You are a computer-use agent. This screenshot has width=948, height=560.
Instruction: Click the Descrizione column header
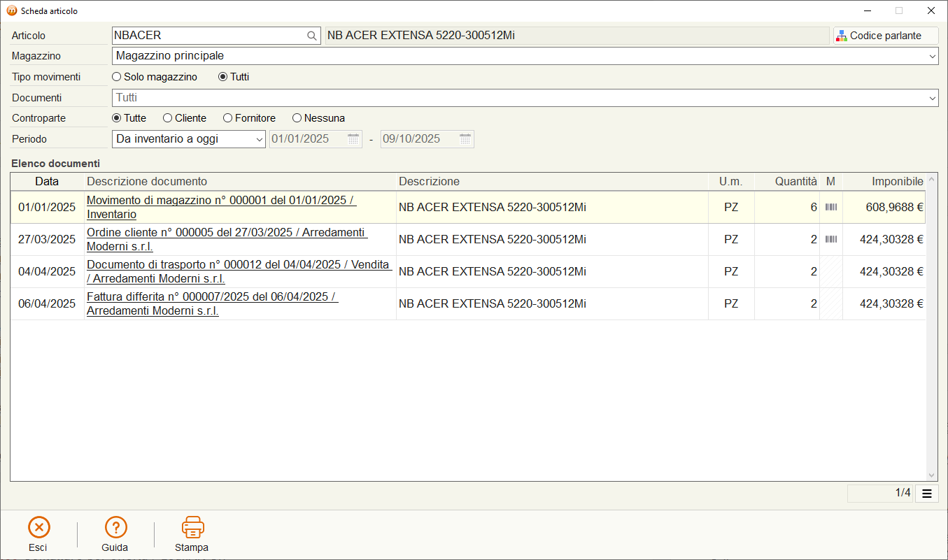click(x=552, y=181)
